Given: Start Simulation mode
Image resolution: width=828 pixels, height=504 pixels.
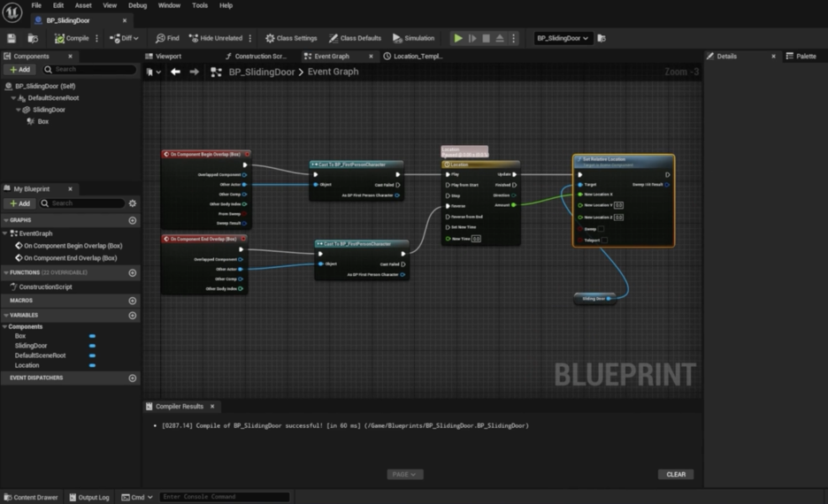Looking at the screenshot, I should point(413,38).
